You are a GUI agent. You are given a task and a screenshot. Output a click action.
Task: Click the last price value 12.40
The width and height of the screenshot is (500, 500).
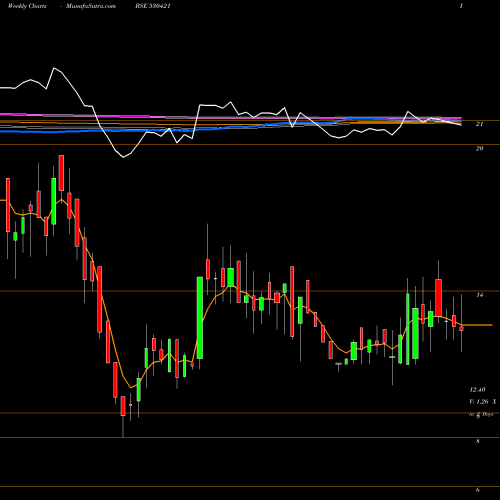477,389
